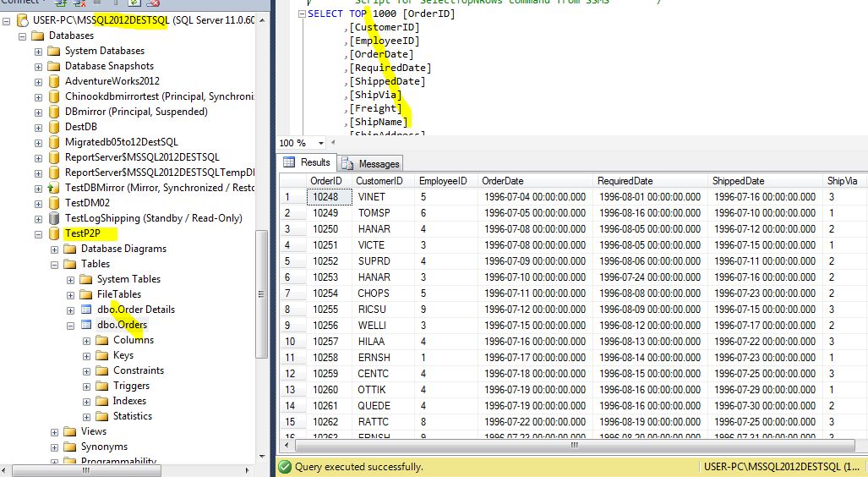
Task: Collapse the SELECT statement outline in editor
Action: point(302,14)
